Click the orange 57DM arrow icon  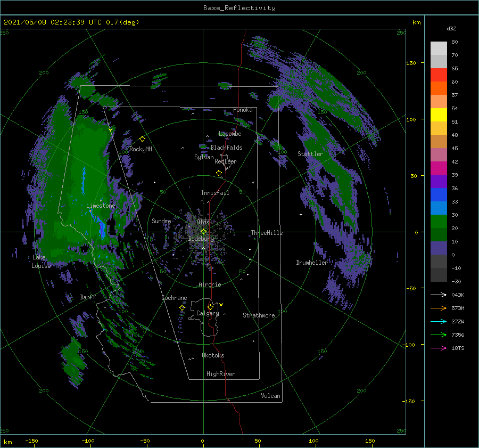click(439, 308)
